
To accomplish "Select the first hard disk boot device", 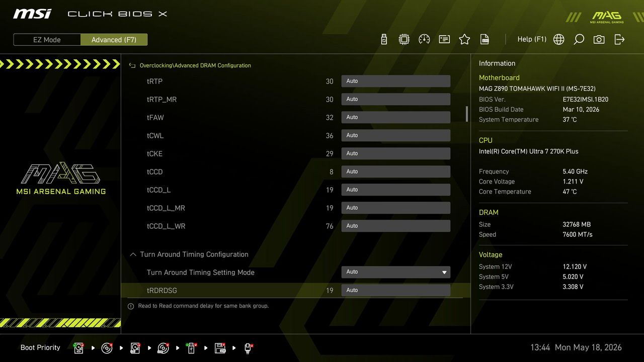I will (x=79, y=348).
